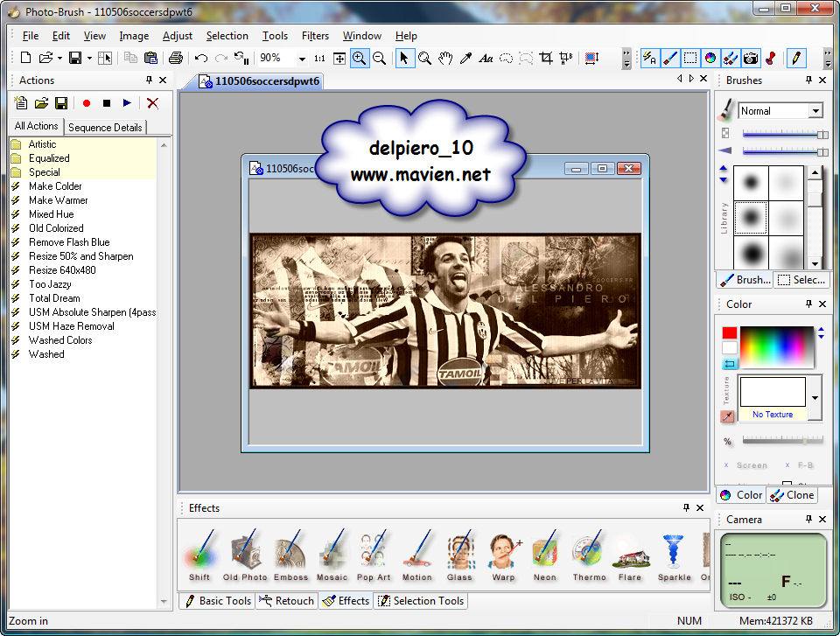Screen dimensions: 840x636
Task: Select the USM Haze Removal action
Action: [x=71, y=325]
